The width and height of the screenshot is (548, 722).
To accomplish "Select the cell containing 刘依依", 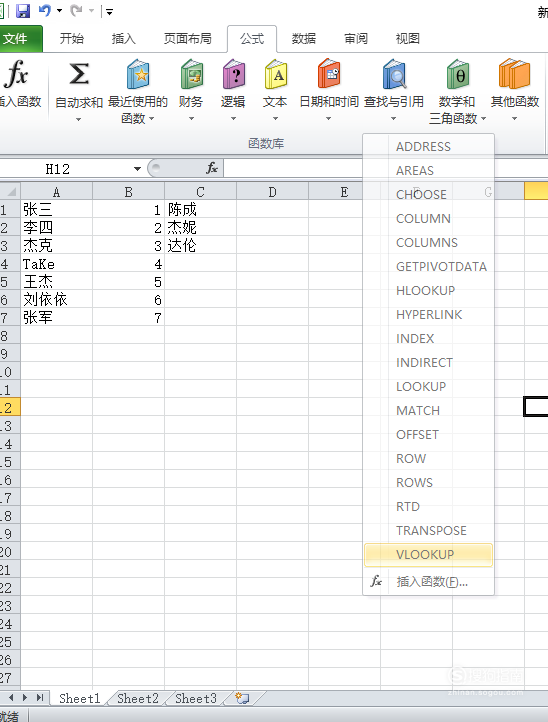I will [56, 300].
